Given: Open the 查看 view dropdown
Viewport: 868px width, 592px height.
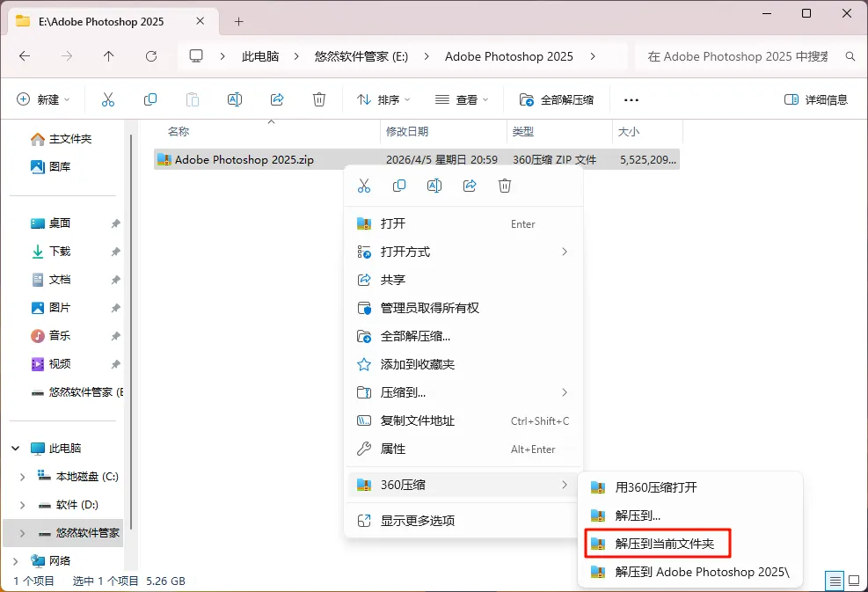Looking at the screenshot, I should click(462, 99).
